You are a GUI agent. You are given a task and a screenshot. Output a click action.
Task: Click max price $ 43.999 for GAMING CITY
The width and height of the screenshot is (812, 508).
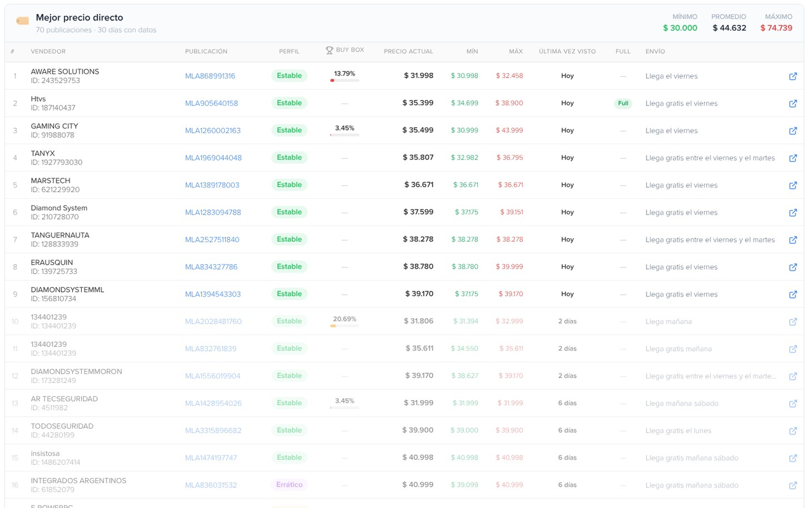pos(509,131)
